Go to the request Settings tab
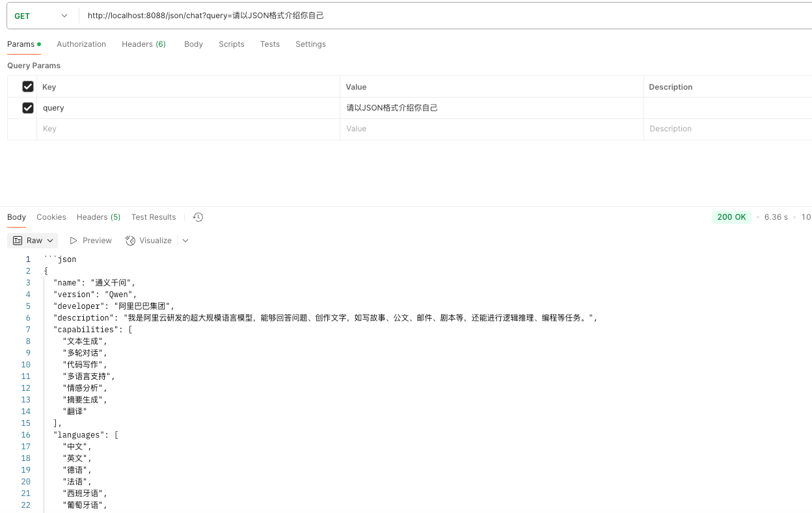Screen dimensions: 812x513 coord(310,44)
